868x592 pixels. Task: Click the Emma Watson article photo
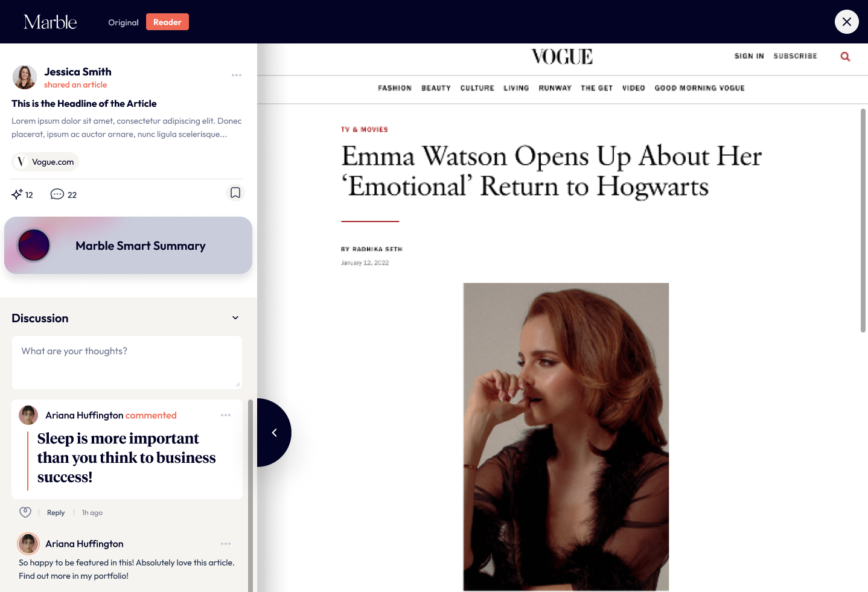(x=566, y=437)
